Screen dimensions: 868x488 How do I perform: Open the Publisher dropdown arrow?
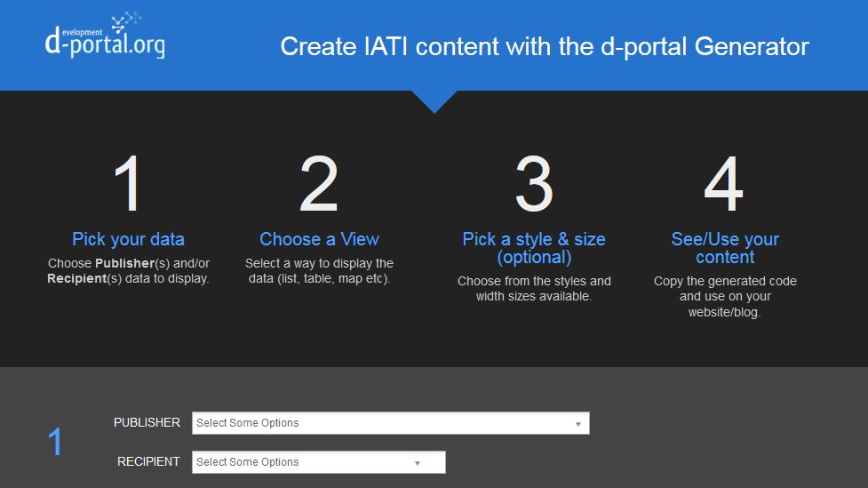click(x=578, y=424)
